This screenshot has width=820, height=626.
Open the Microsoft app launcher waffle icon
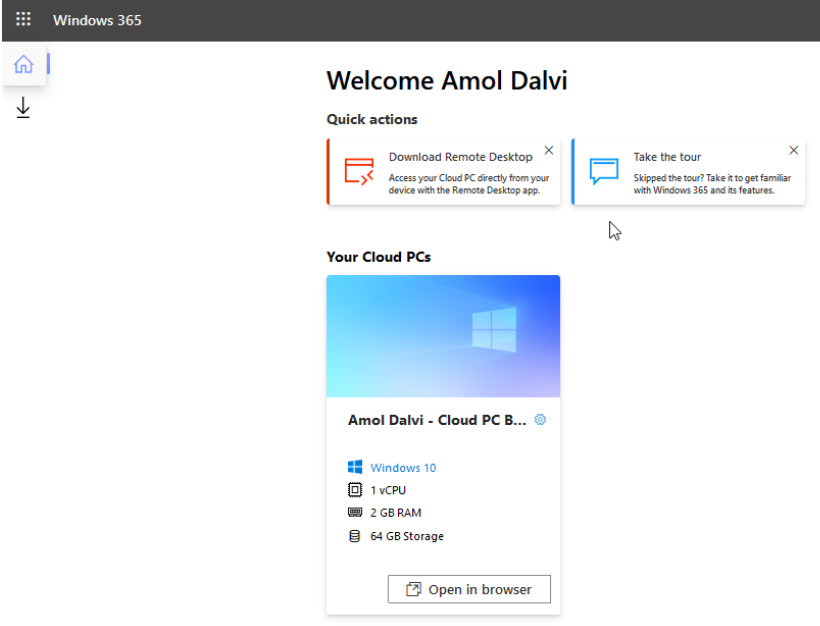click(23, 18)
